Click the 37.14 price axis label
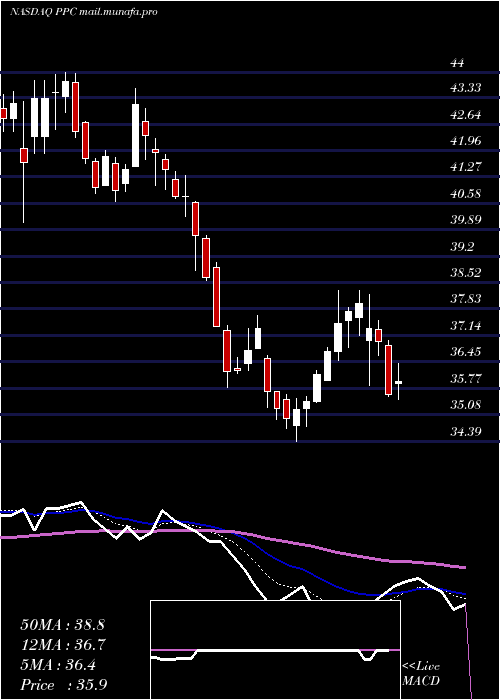The width and height of the screenshot is (500, 700). [466, 325]
